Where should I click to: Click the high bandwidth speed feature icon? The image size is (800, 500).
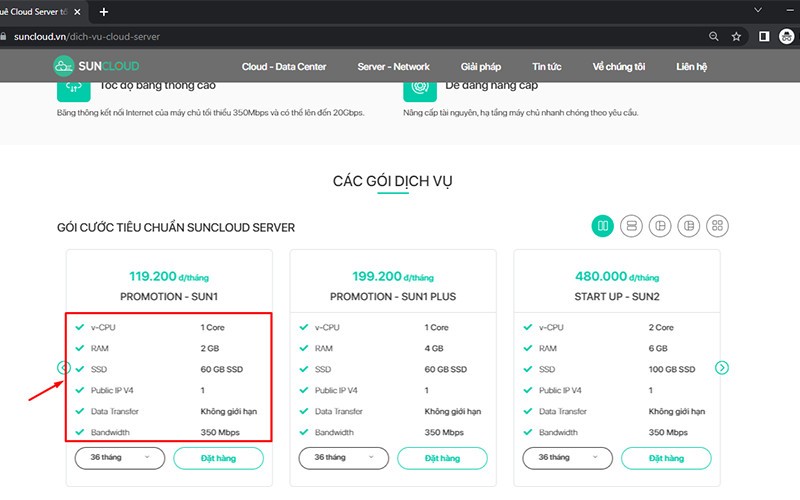73,91
